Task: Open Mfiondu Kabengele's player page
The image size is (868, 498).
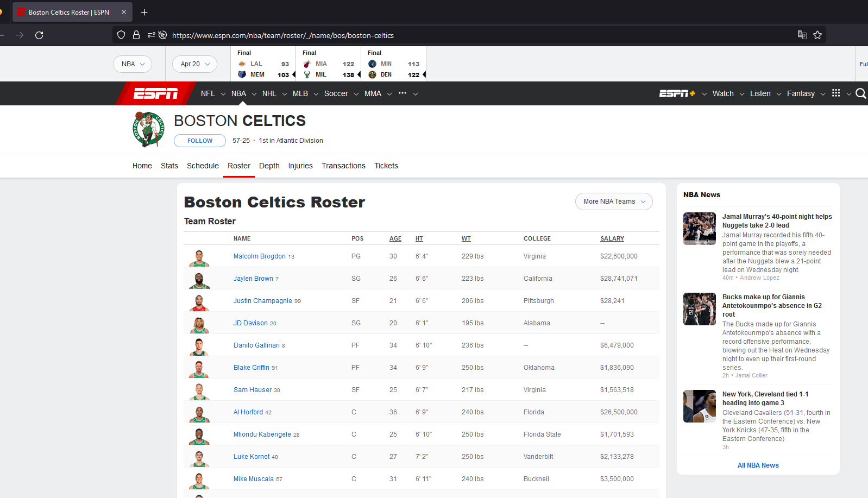Action: pyautogui.click(x=262, y=434)
